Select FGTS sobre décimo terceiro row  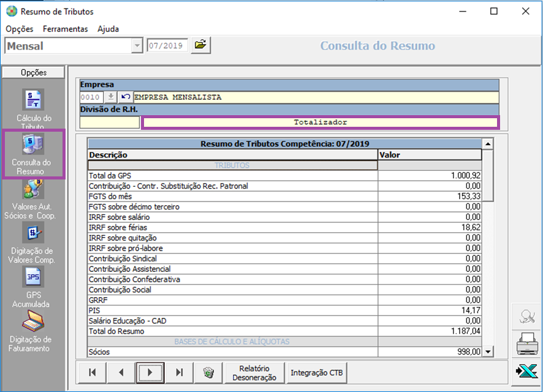coord(284,207)
